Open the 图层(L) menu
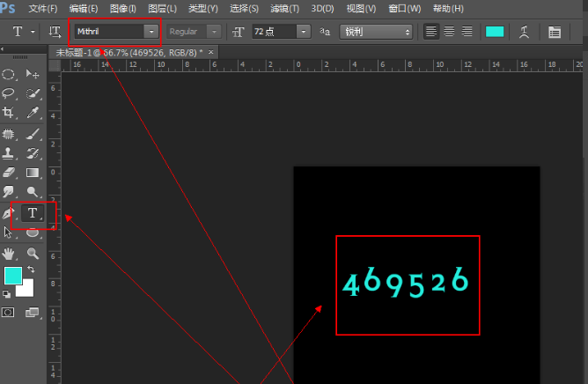The image size is (588, 384). click(x=162, y=8)
